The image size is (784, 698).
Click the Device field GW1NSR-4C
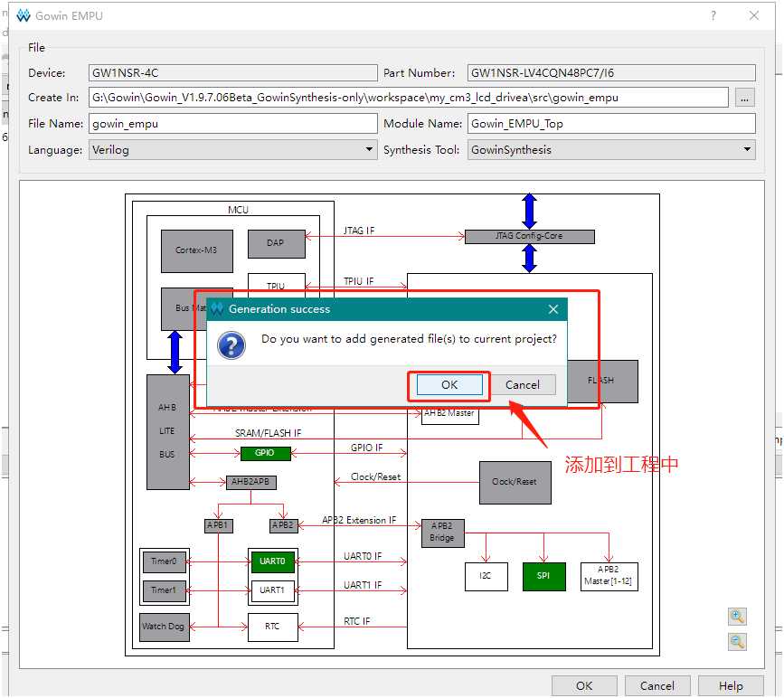click(x=233, y=72)
